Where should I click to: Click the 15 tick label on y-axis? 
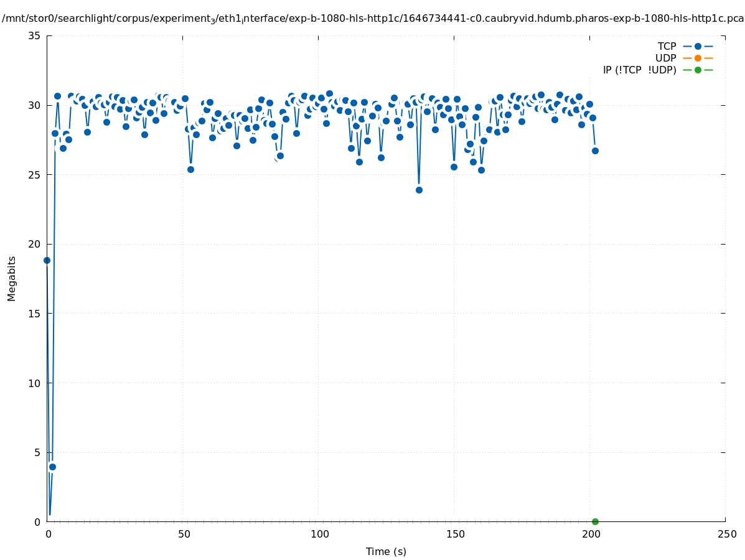tap(35, 314)
